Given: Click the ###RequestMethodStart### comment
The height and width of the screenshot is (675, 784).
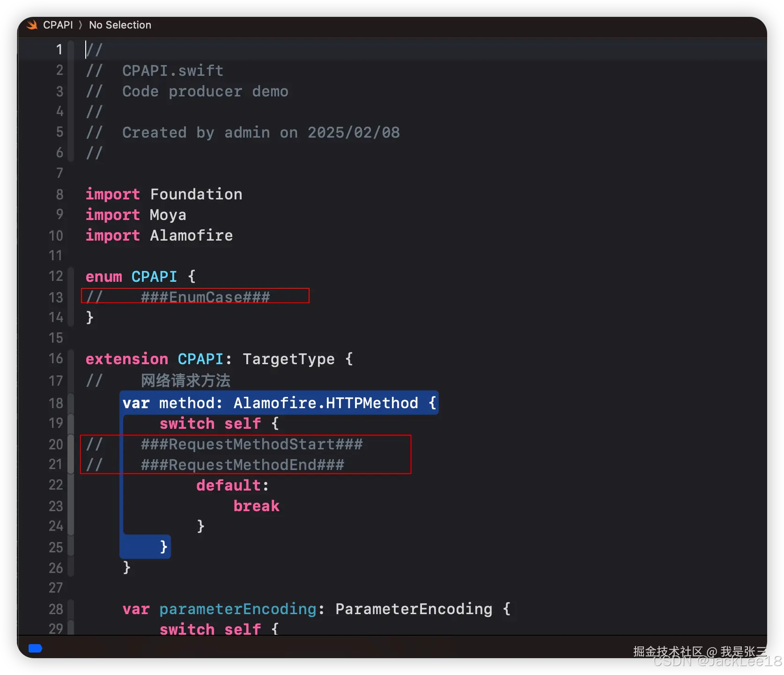Looking at the screenshot, I should pos(252,444).
